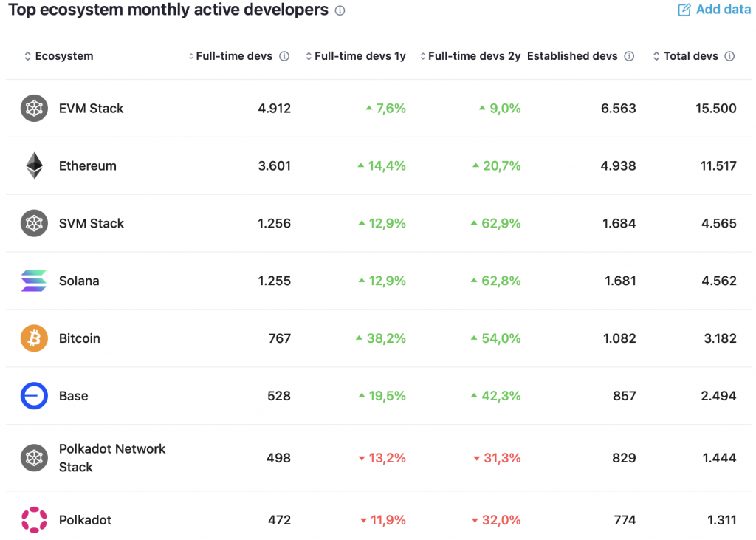The width and height of the screenshot is (756, 540).
Task: Sort by Total devs column
Action: point(686,56)
